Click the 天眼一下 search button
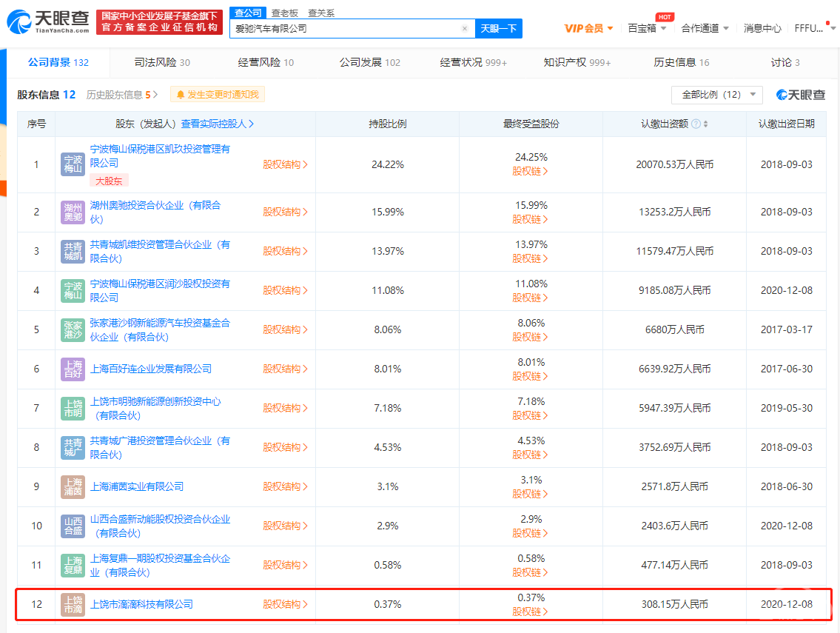Image resolution: width=840 pixels, height=633 pixels. click(x=499, y=28)
